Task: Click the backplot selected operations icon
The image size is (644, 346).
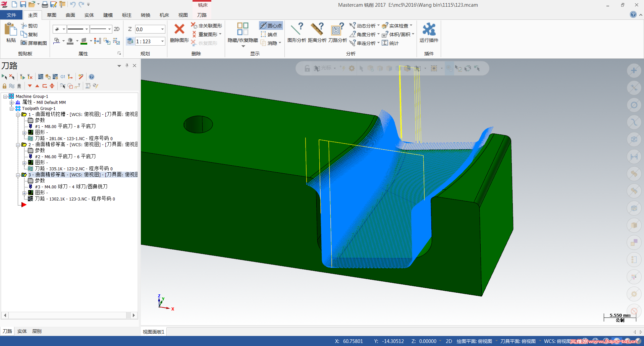Action: click(41, 77)
